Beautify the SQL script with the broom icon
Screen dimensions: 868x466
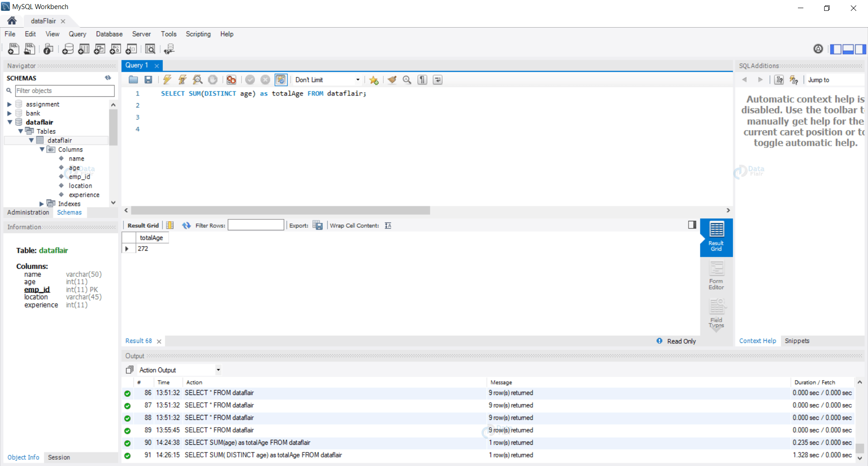tap(392, 80)
